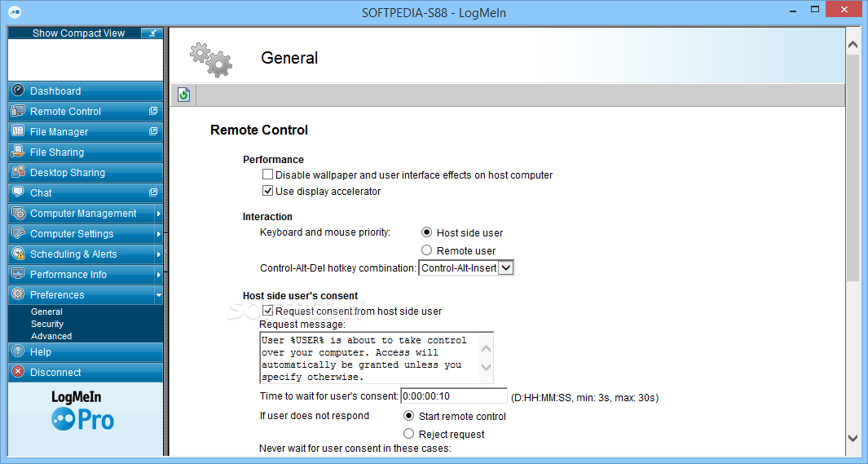Toggle Use display accelerator checkbox

pyautogui.click(x=268, y=191)
